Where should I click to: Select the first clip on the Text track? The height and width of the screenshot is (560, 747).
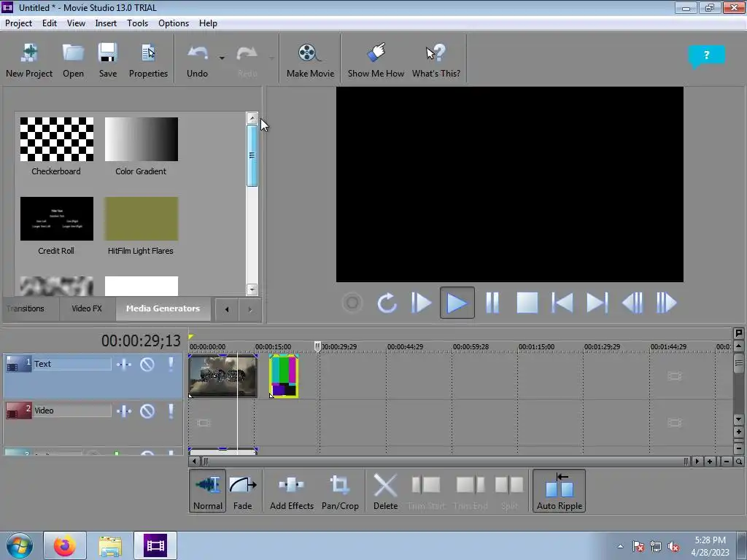tap(223, 376)
